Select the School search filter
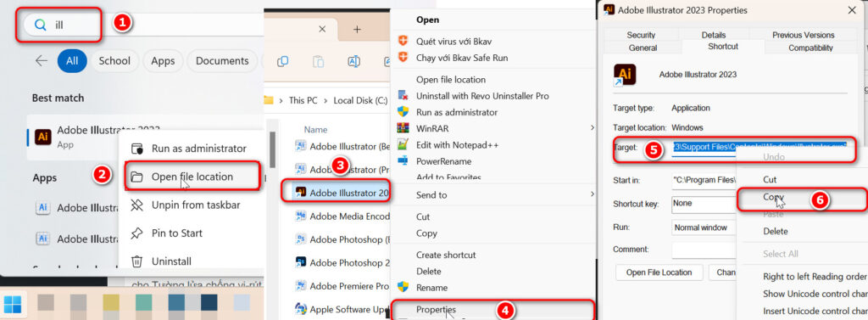This screenshot has width=868, height=320. 114,61
